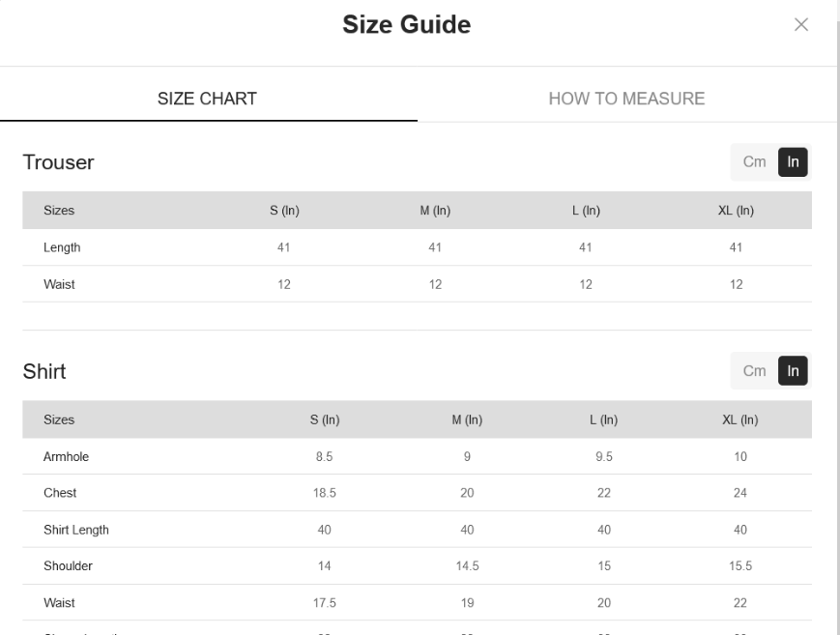The image size is (840, 635).
Task: Toggle Shirt measurements to Cm
Action: [x=754, y=371]
